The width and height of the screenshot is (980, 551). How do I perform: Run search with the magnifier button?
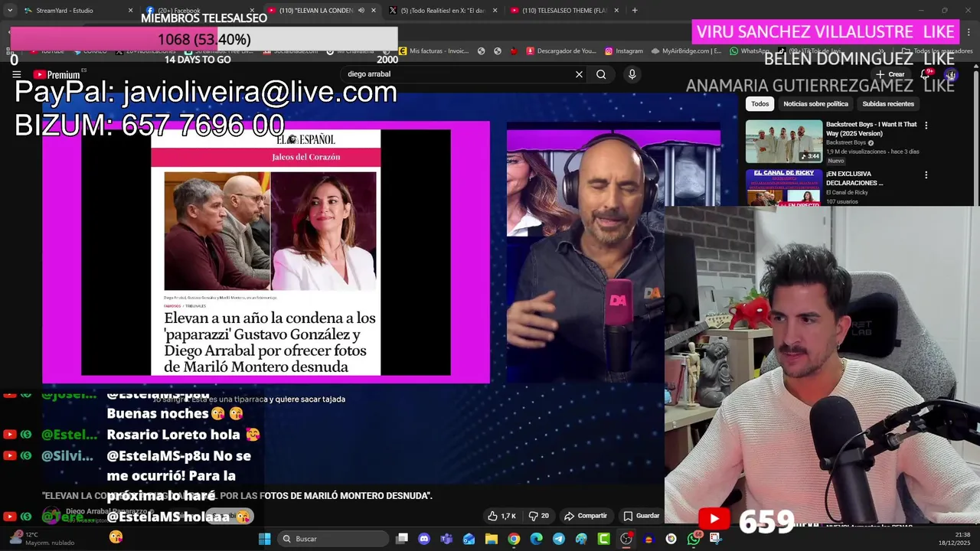[x=601, y=74]
